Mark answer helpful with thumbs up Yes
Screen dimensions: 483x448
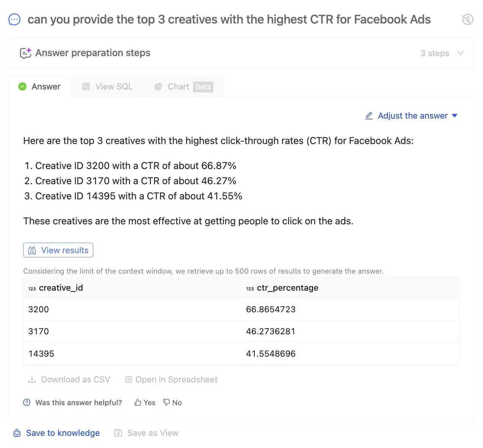tap(145, 403)
